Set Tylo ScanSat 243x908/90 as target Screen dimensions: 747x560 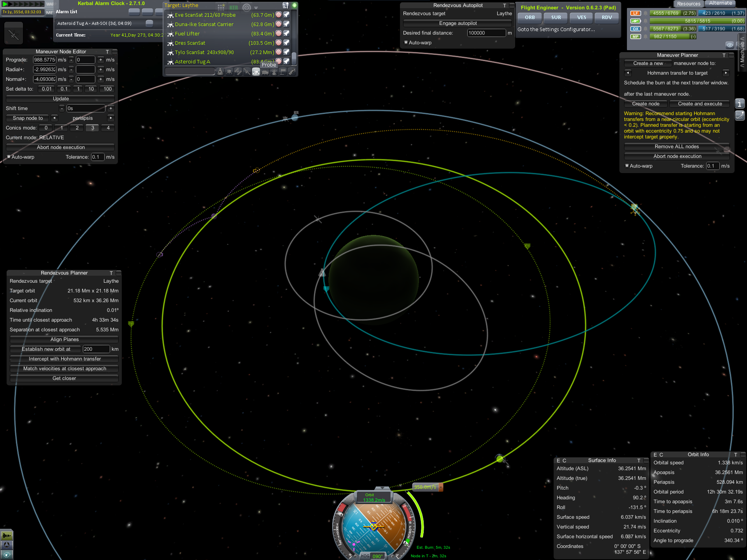pyautogui.click(x=279, y=52)
